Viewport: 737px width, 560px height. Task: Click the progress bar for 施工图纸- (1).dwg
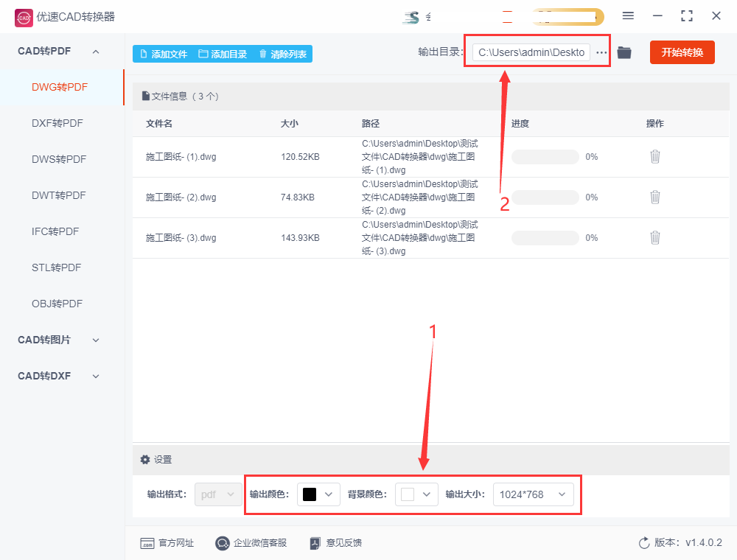pos(545,157)
